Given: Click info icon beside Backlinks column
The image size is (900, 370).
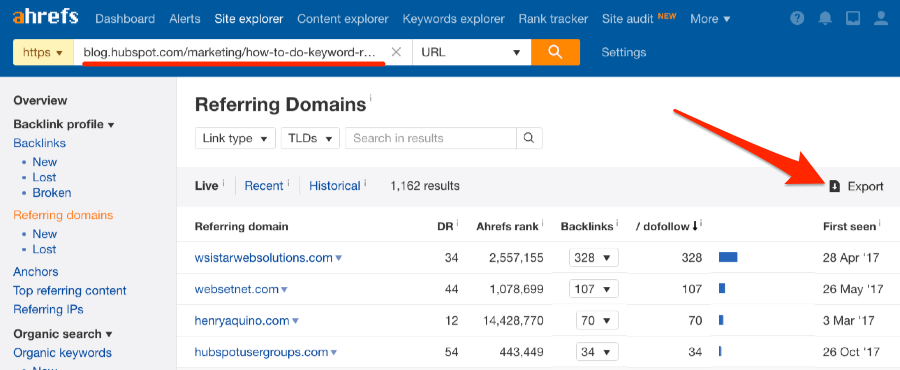Looking at the screenshot, I should click(618, 222).
